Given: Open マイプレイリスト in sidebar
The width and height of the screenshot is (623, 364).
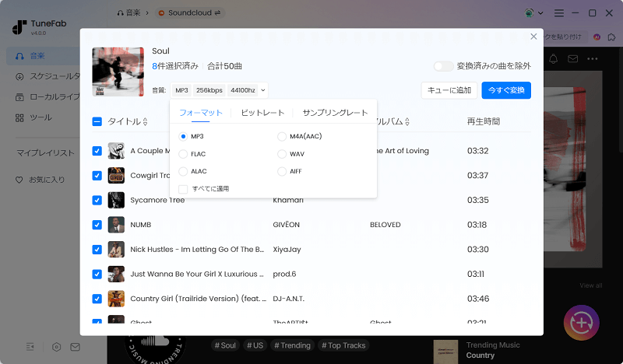Looking at the screenshot, I should tap(46, 152).
